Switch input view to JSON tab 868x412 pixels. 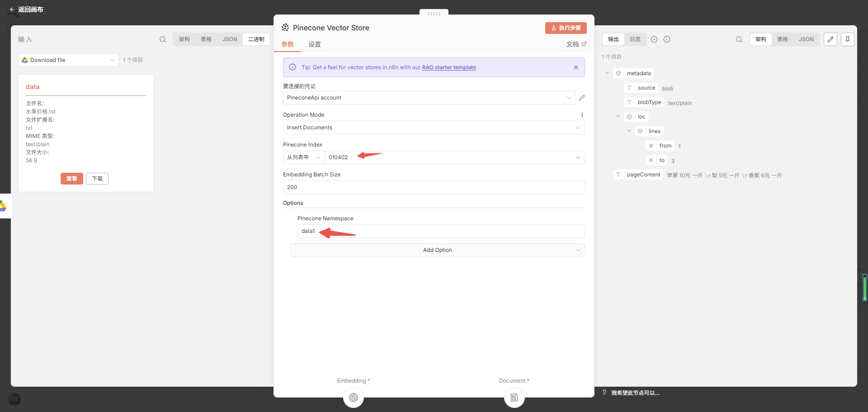[230, 39]
